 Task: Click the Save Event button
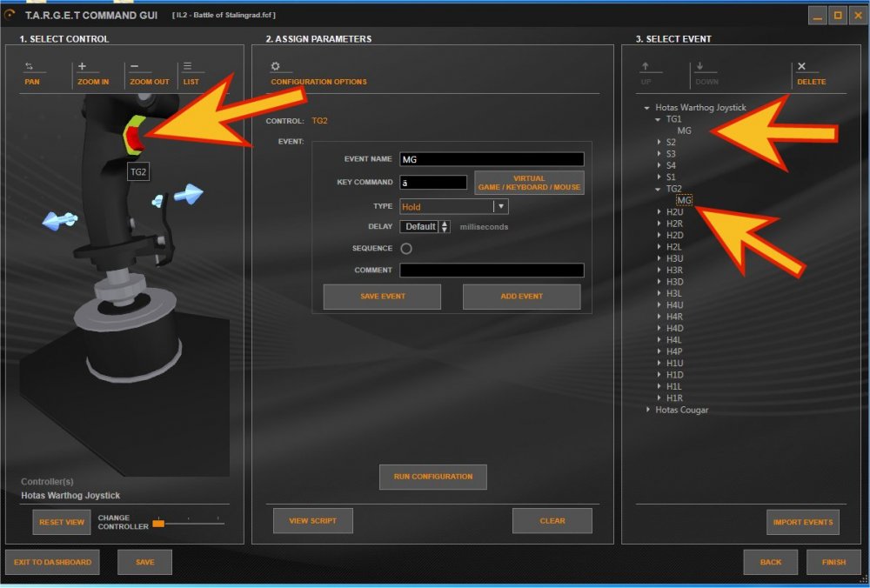382,297
